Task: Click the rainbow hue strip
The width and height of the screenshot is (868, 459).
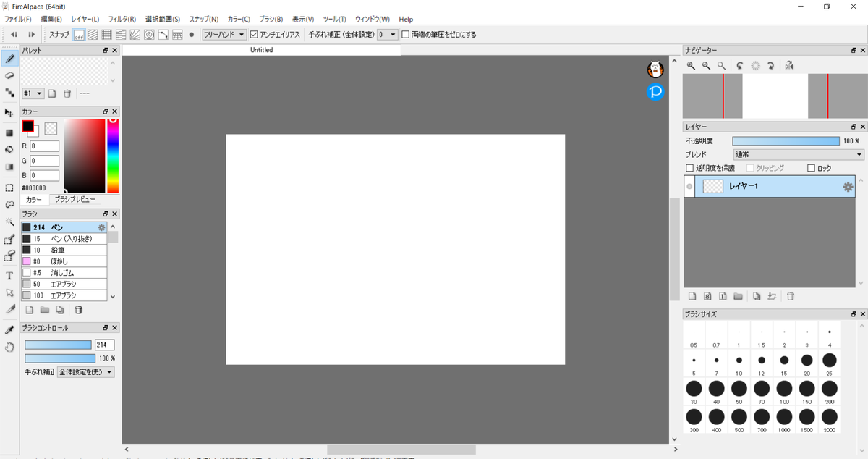Action: pyautogui.click(x=113, y=156)
